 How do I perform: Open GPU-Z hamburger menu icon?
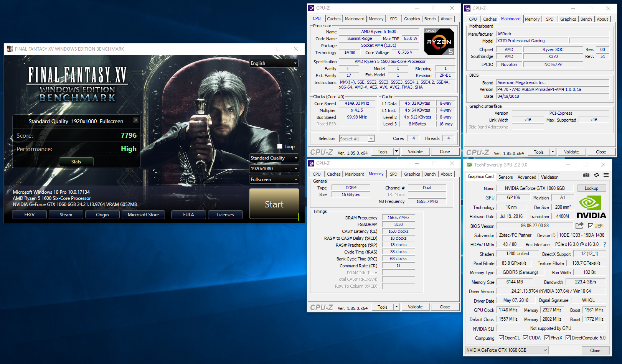coord(606,175)
